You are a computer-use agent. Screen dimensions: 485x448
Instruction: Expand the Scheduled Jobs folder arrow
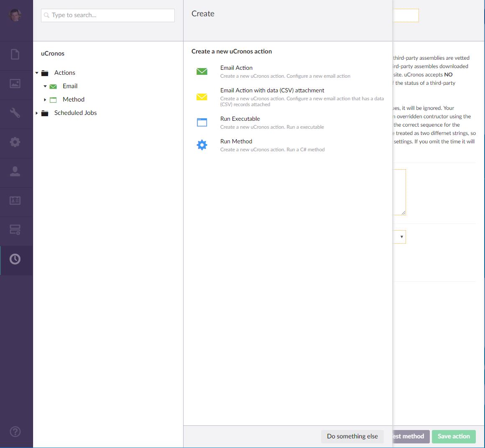click(x=37, y=113)
